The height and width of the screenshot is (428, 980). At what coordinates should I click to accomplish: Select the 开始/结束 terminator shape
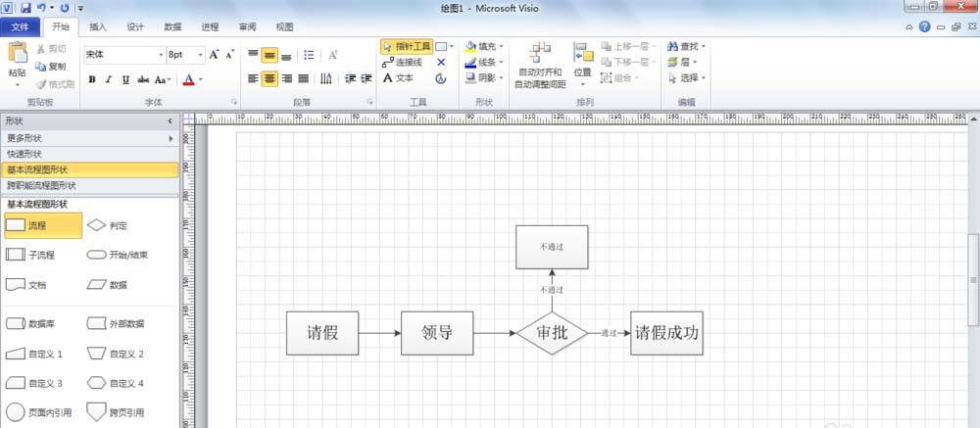117,255
